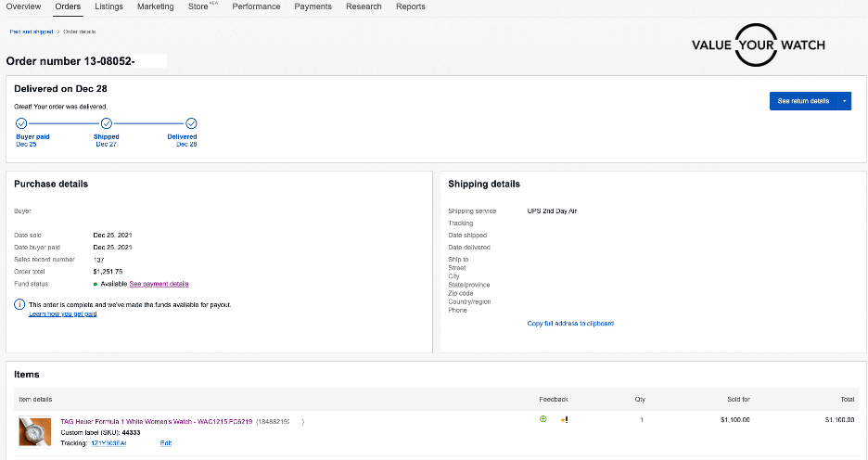This screenshot has height=460, width=868.
Task: Click the Shipped checkmark step icon
Action: pyautogui.click(x=106, y=122)
